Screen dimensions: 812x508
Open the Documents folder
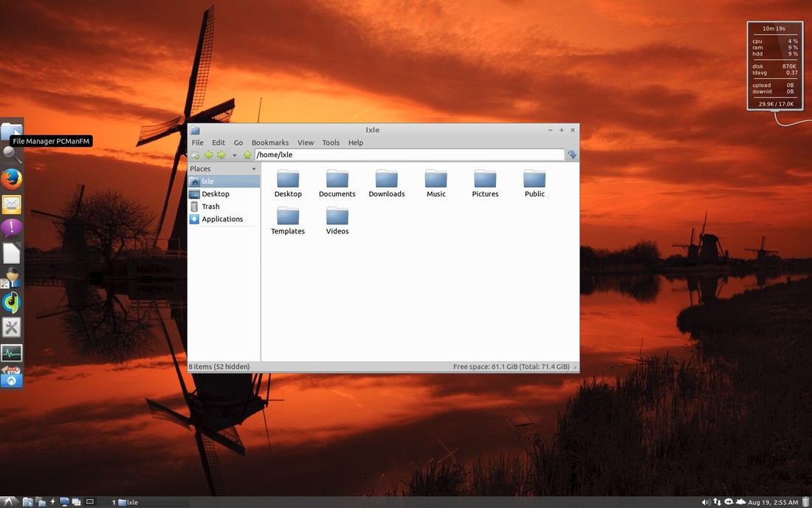point(337,183)
